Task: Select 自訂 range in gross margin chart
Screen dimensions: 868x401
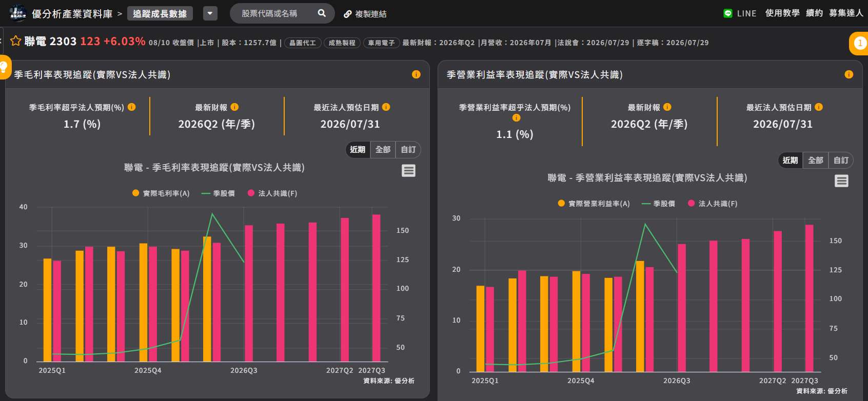Action: pos(408,150)
